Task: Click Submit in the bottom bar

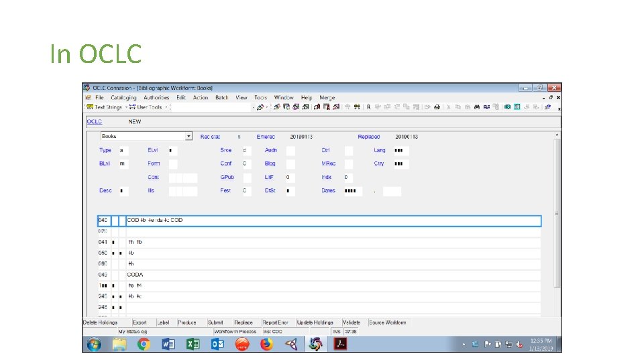Action: click(x=215, y=322)
